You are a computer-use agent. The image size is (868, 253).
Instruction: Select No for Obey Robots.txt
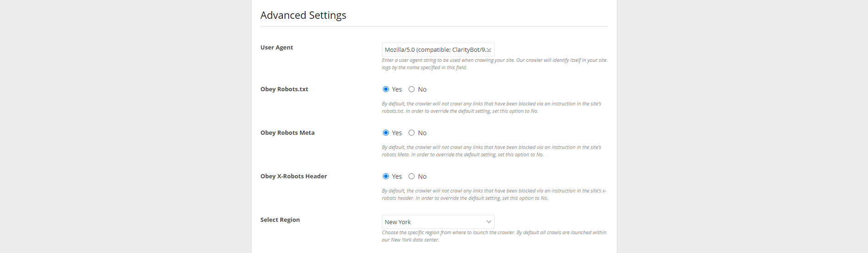pos(412,89)
